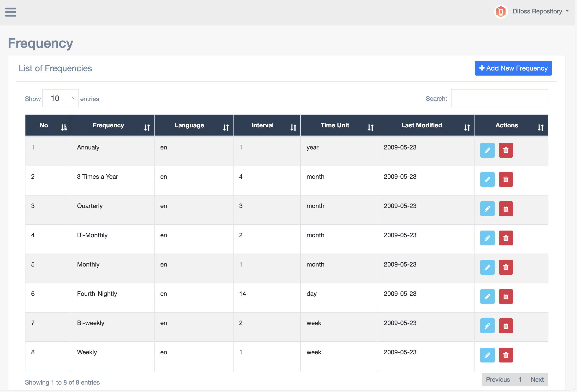Delete the Fourth-Nightly frequency entry

coord(505,297)
